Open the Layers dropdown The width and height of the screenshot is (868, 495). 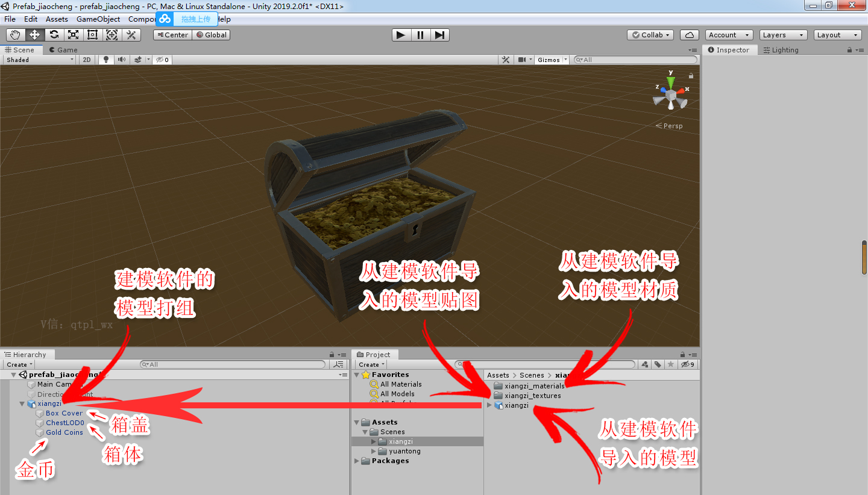(x=783, y=35)
